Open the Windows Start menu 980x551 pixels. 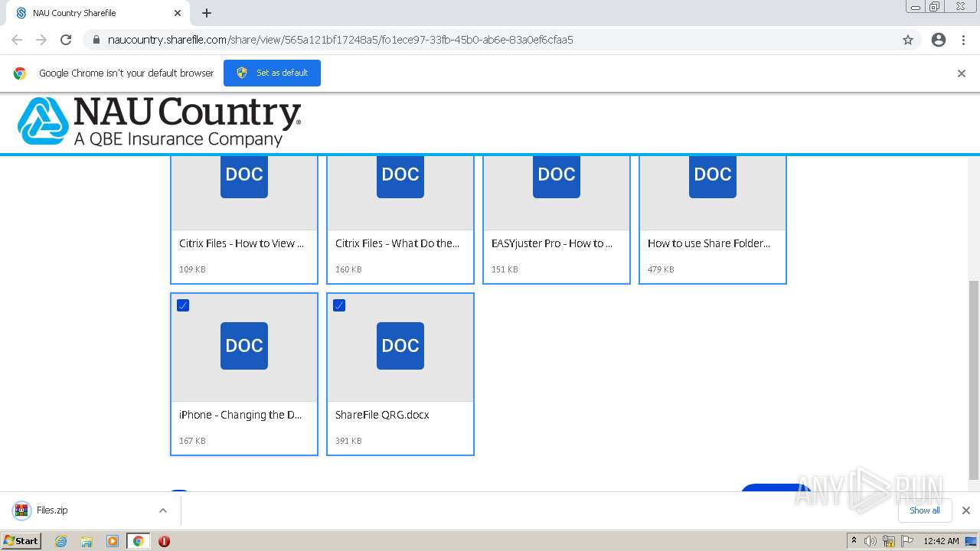point(21,540)
